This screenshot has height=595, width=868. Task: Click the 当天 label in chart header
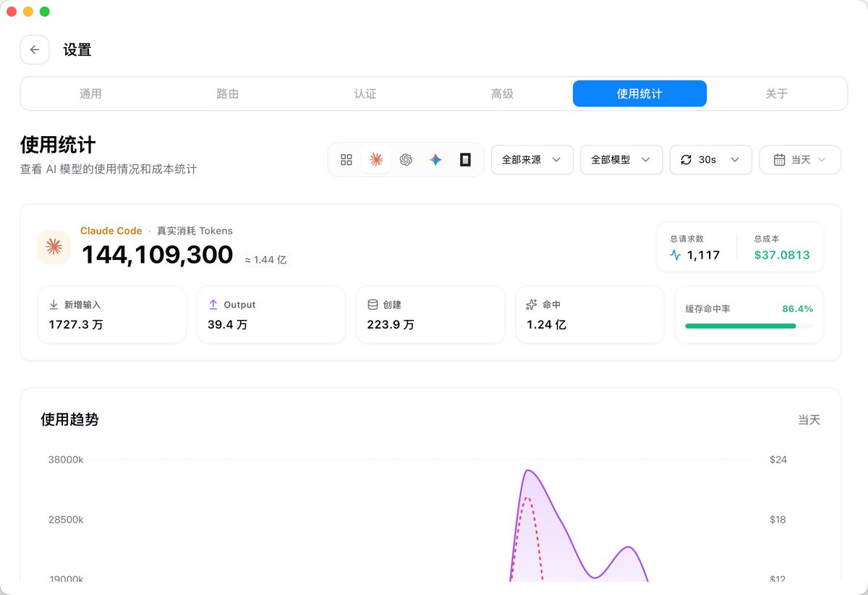809,420
